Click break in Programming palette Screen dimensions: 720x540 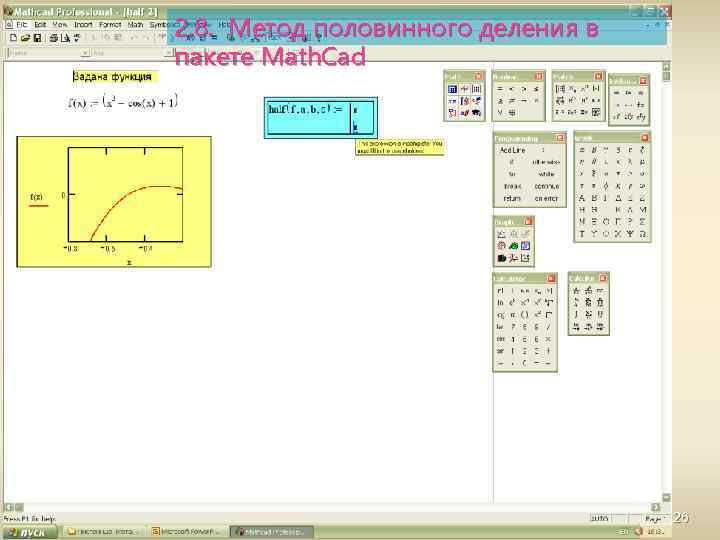click(512, 186)
